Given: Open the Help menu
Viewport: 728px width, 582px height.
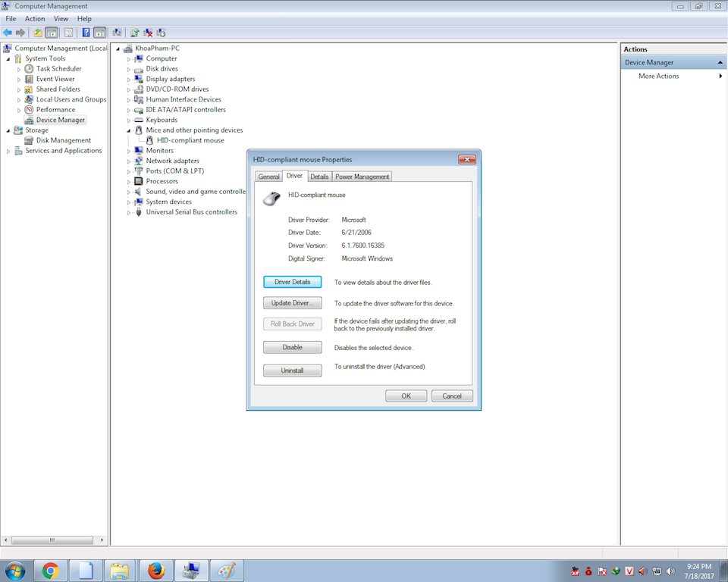Looking at the screenshot, I should [84, 18].
